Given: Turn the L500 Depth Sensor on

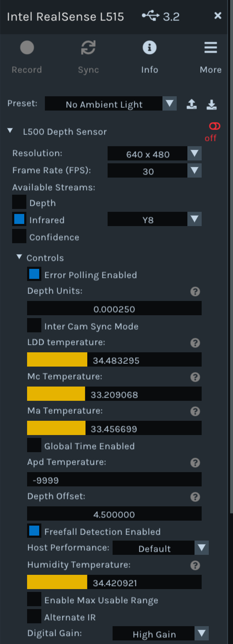Looking at the screenshot, I should coord(215,126).
